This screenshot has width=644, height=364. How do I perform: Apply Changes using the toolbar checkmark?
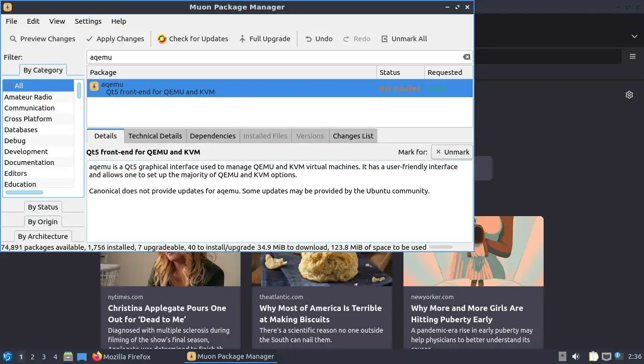(115, 39)
